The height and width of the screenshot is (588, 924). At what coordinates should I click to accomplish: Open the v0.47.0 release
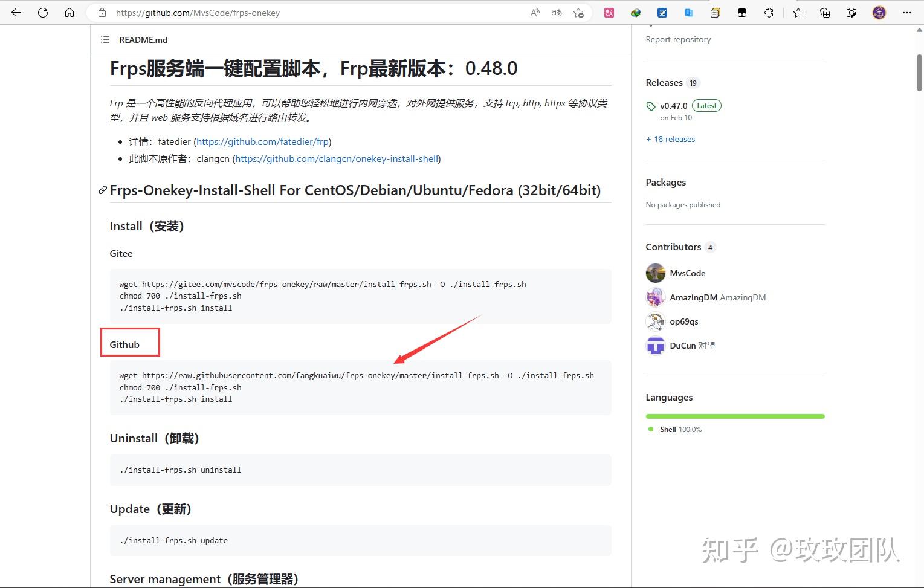(674, 106)
